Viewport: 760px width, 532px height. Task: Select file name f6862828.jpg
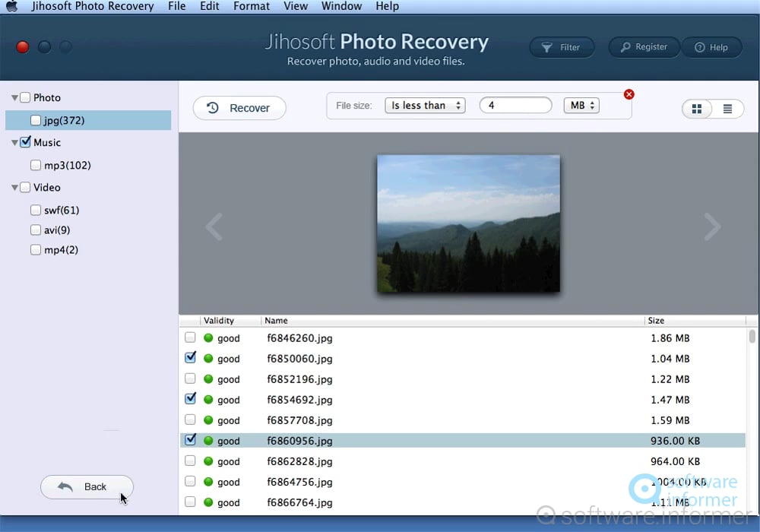pos(299,461)
